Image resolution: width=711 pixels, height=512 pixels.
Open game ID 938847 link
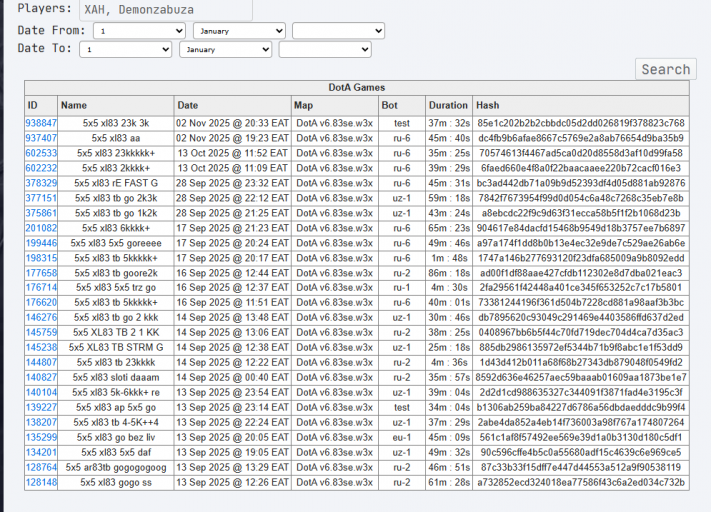(x=41, y=123)
